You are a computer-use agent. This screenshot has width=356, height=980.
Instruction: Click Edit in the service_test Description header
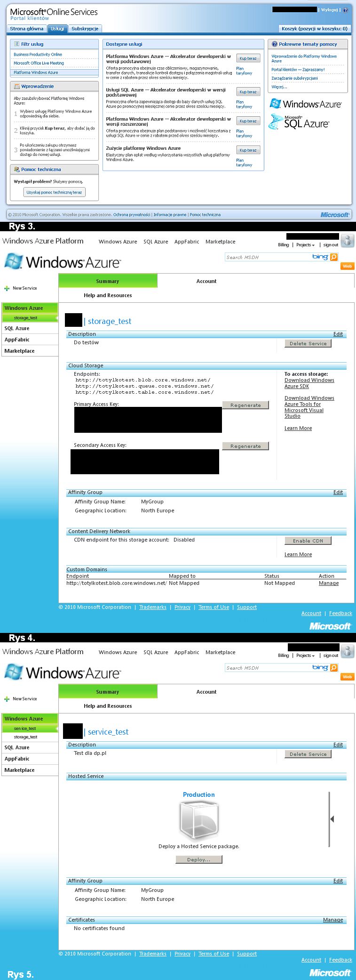coord(338,745)
